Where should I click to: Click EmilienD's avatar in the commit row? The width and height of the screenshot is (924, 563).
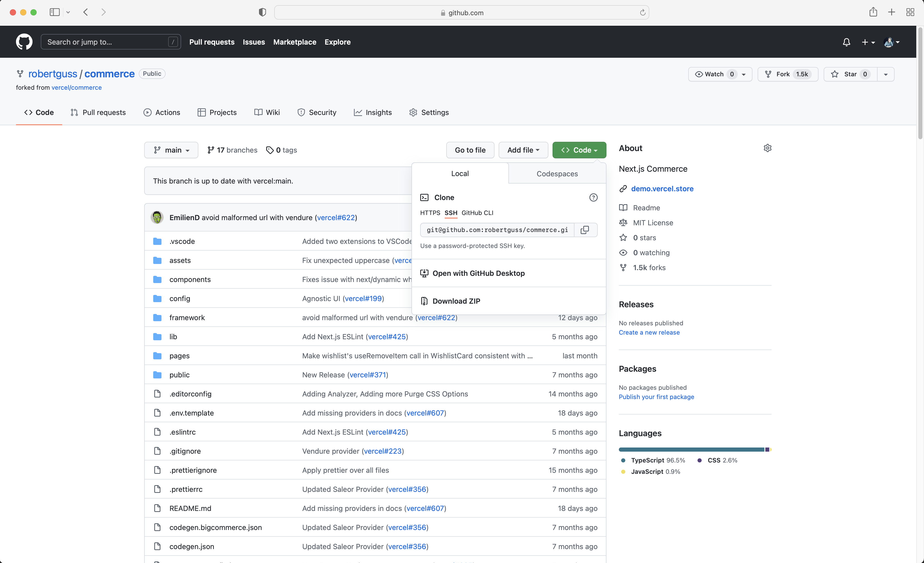tap(157, 217)
